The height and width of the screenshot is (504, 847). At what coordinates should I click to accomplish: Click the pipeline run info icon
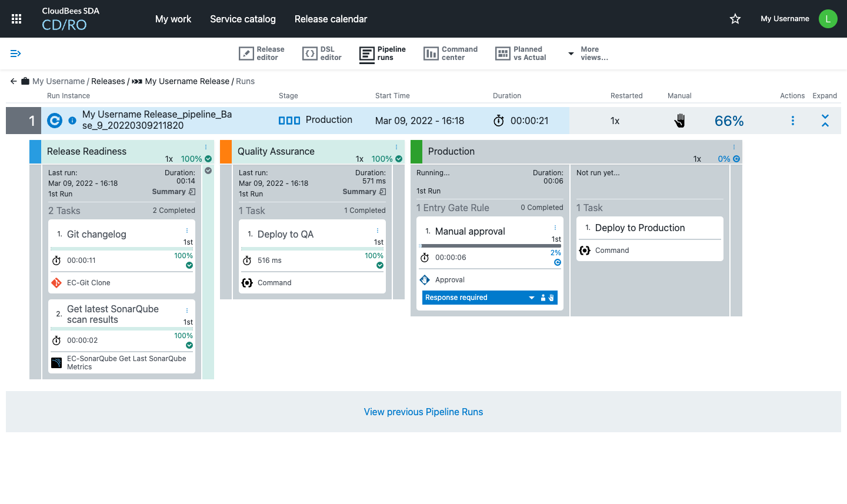(x=72, y=121)
